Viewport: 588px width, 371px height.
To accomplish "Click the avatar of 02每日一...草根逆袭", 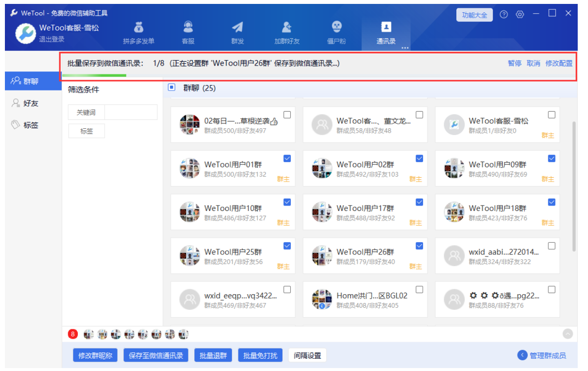I will (x=189, y=125).
